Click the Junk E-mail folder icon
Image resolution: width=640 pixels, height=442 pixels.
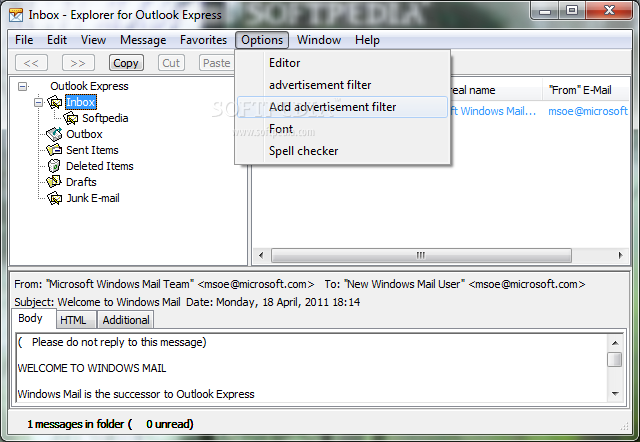[x=54, y=198]
